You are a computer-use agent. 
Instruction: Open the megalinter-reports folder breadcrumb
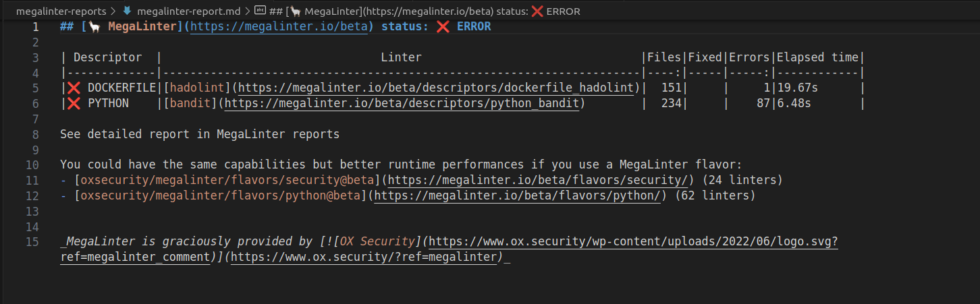coord(61,11)
